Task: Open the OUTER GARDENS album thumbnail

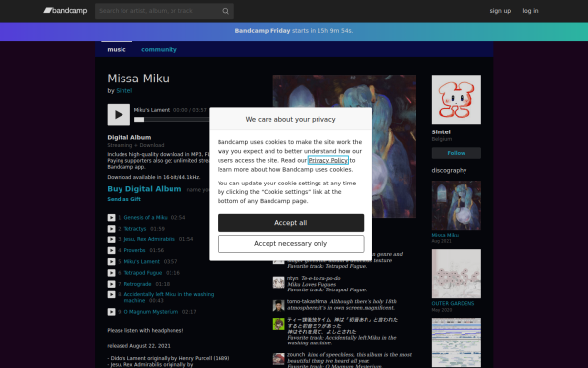Action: point(457,274)
